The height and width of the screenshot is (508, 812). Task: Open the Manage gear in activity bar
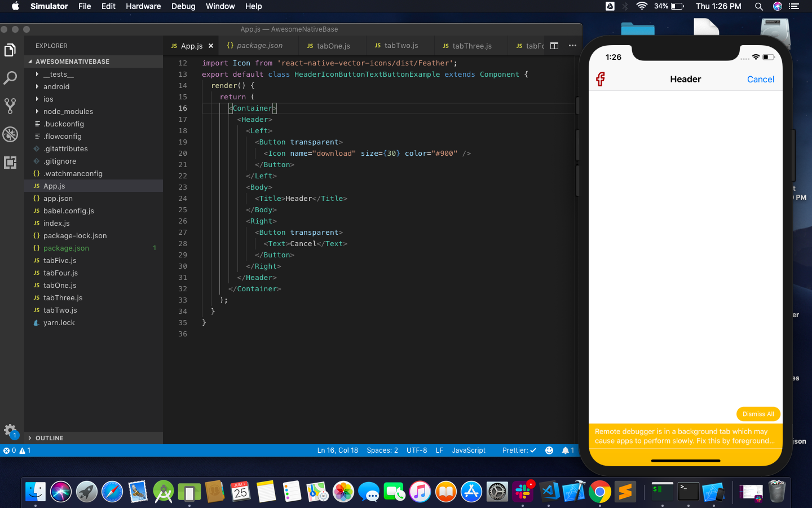coord(10,430)
